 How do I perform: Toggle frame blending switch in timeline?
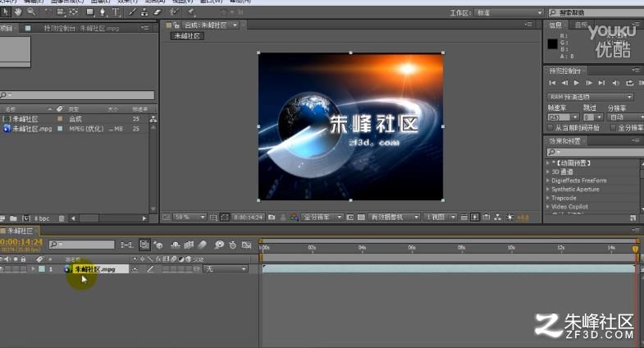(189, 245)
